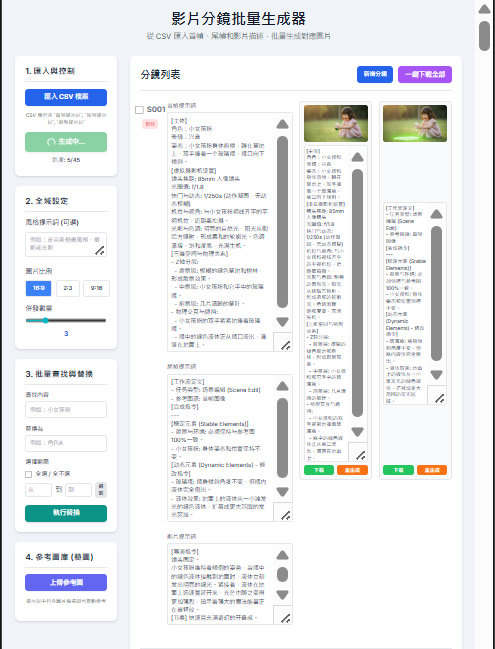Download the last-frame image with the green button
This screenshot has height=649, width=495.
(398, 470)
